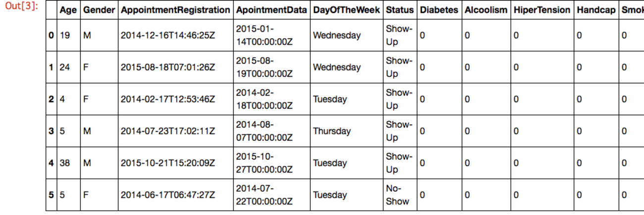Select row index 0 label
This screenshot has width=644, height=215.
51,36
